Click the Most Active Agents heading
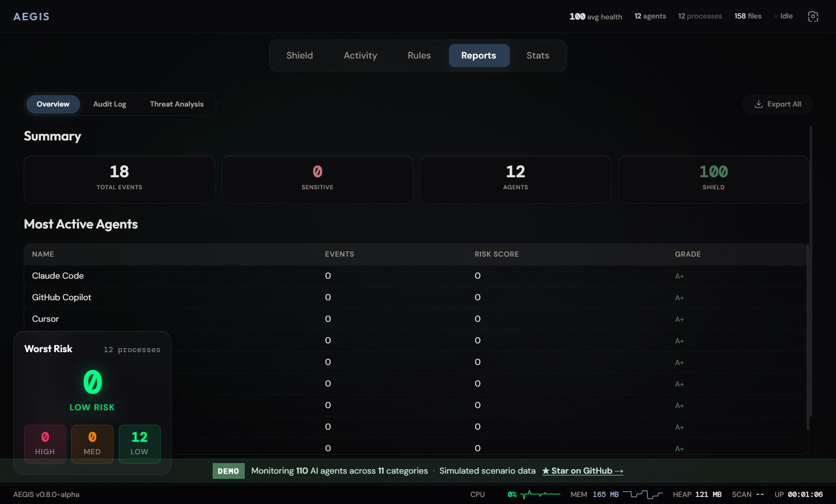Viewport: 836px width, 504px height. (x=81, y=224)
